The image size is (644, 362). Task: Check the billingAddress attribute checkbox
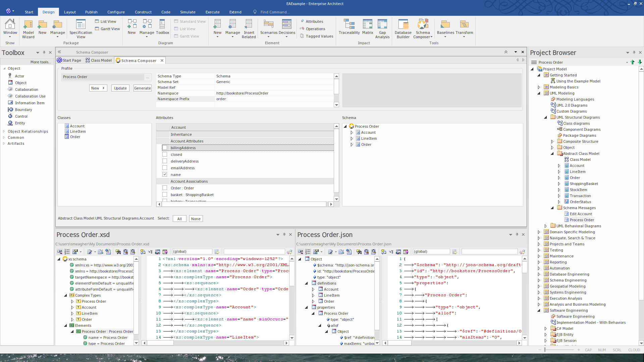[x=165, y=148]
